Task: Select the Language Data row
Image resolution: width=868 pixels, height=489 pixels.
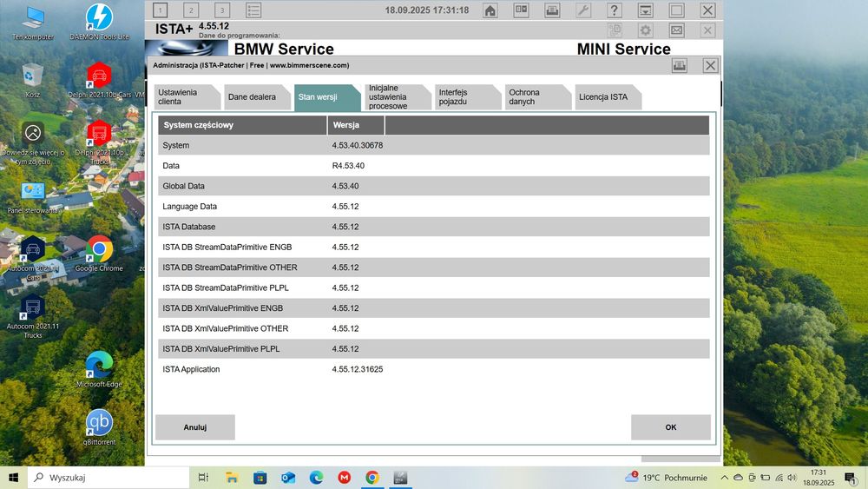Action: [x=433, y=206]
